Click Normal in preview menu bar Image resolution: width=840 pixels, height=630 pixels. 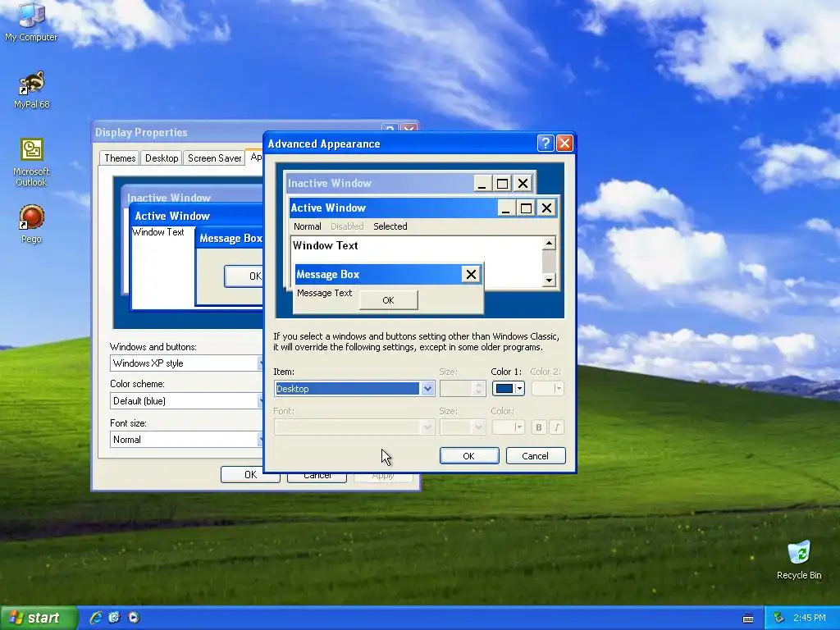(x=308, y=226)
